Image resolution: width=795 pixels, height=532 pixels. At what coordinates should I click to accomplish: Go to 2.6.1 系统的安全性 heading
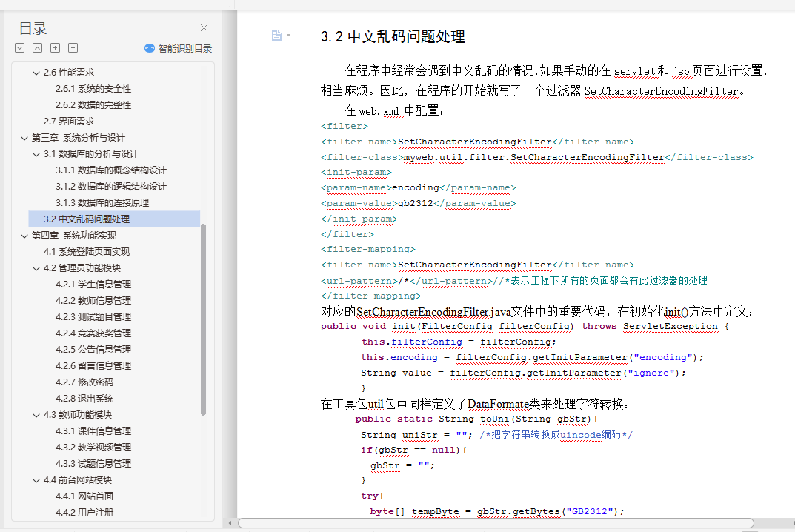pyautogui.click(x=93, y=89)
